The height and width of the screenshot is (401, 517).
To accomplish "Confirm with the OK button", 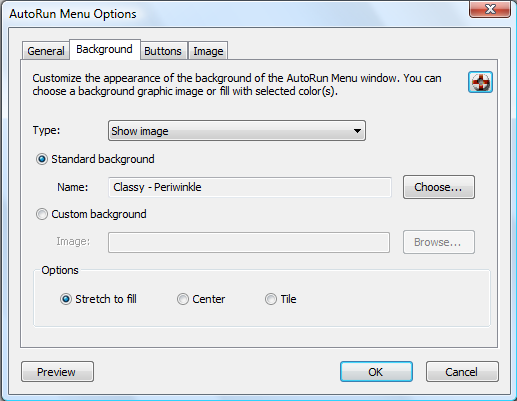I will 376,372.
